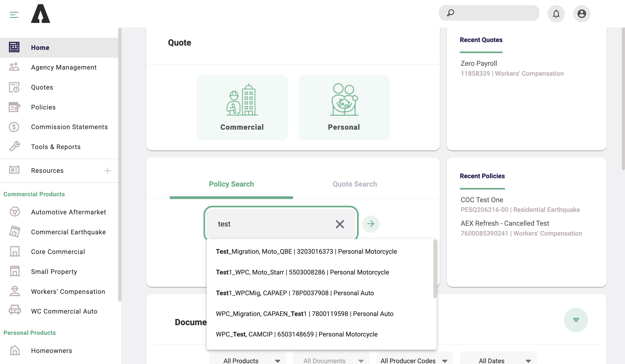Select Test1_WPCMig, CAPAEP search suggestion
The width and height of the screenshot is (625, 364).
(x=295, y=293)
